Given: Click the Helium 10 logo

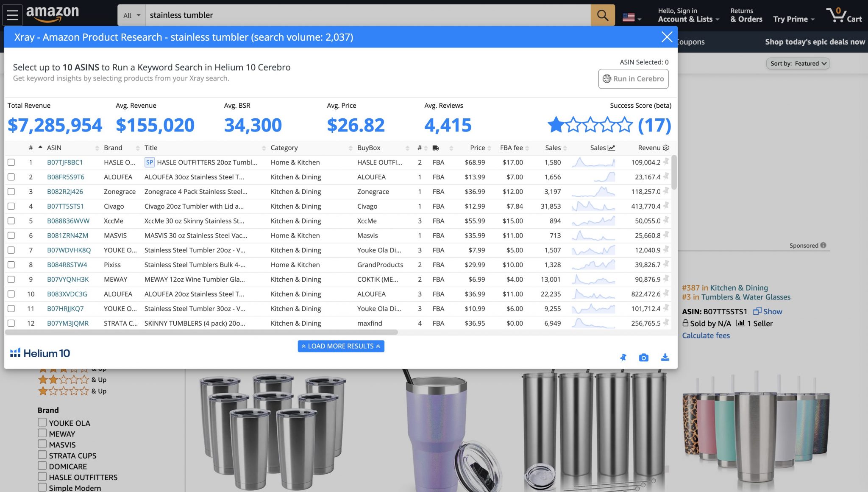Looking at the screenshot, I should 40,353.
